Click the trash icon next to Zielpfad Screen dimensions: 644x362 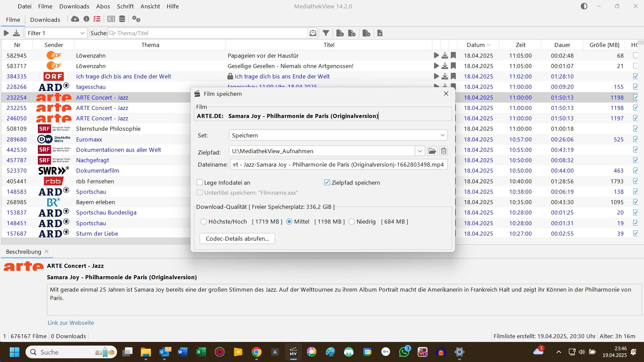pyautogui.click(x=443, y=151)
